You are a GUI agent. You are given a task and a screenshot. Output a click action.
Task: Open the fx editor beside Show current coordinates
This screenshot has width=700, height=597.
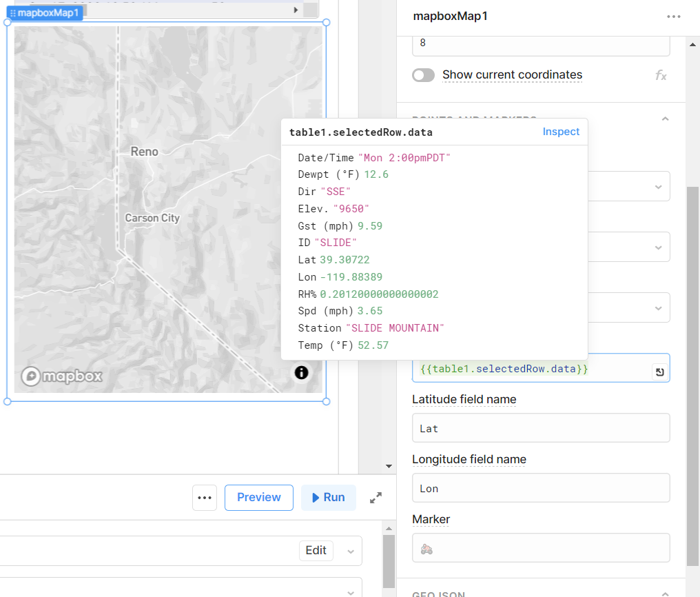[x=661, y=75]
